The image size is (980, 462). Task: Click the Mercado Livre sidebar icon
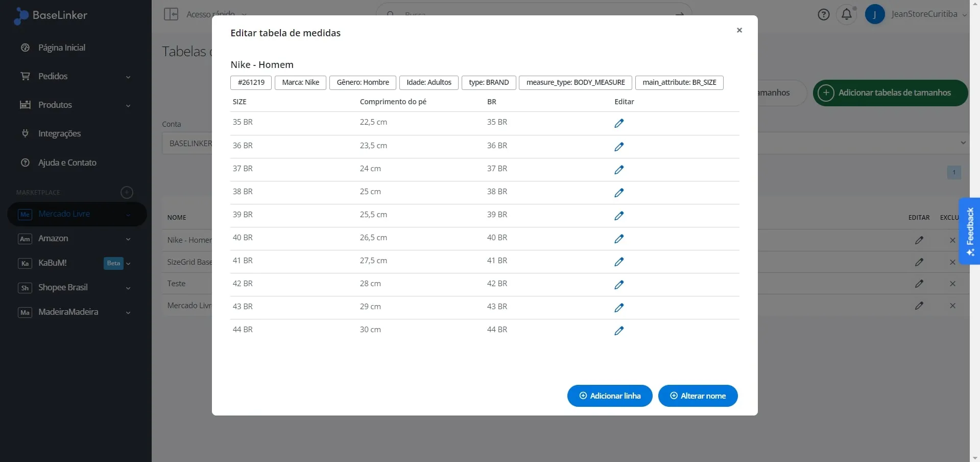coord(25,214)
